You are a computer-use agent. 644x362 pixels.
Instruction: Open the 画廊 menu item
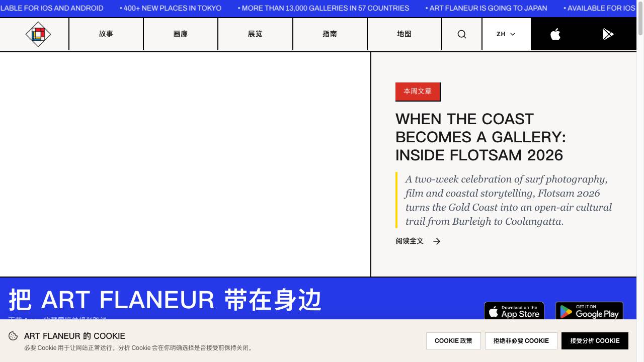pyautogui.click(x=181, y=34)
